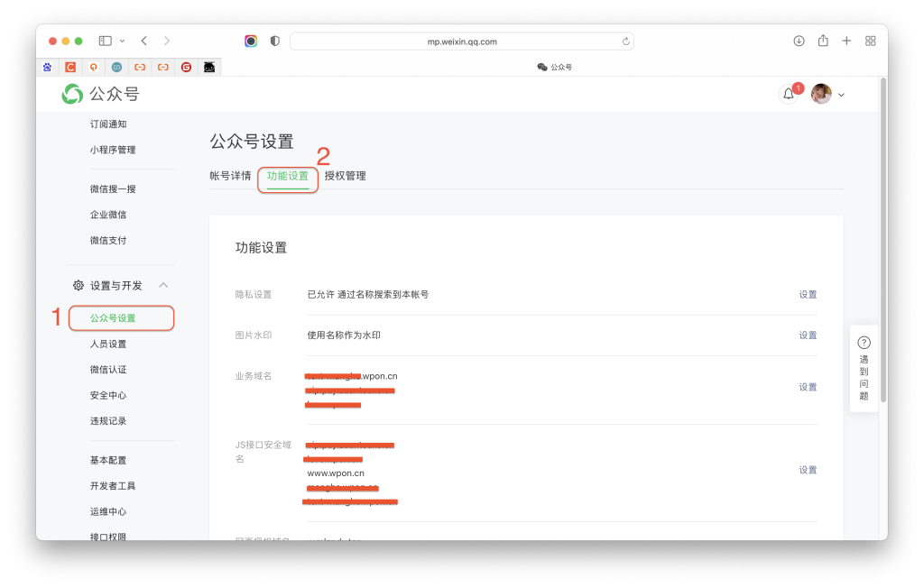
Task: Open the blue round pinned tab
Action: coord(116,67)
